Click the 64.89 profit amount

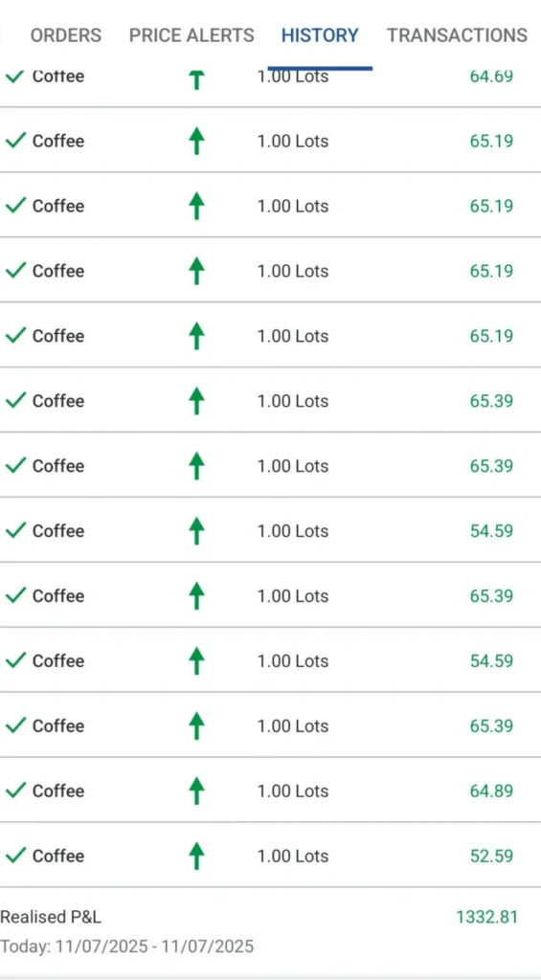[491, 791]
